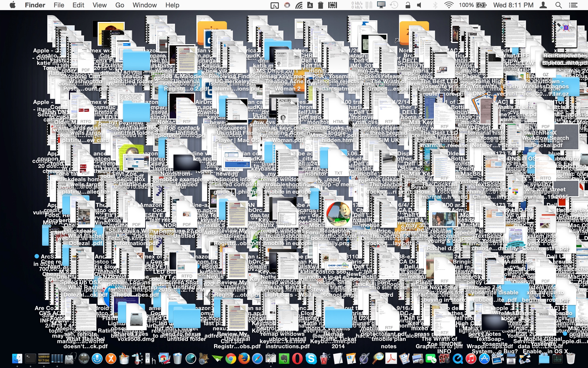588x368 pixels.
Task: Launch Terminal from the Dock
Action: coord(31,359)
